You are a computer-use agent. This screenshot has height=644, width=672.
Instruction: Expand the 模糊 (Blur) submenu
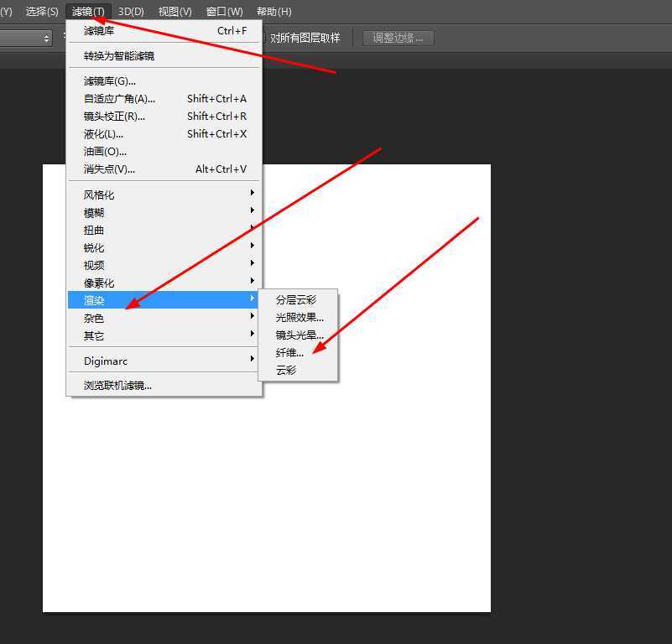[93, 212]
